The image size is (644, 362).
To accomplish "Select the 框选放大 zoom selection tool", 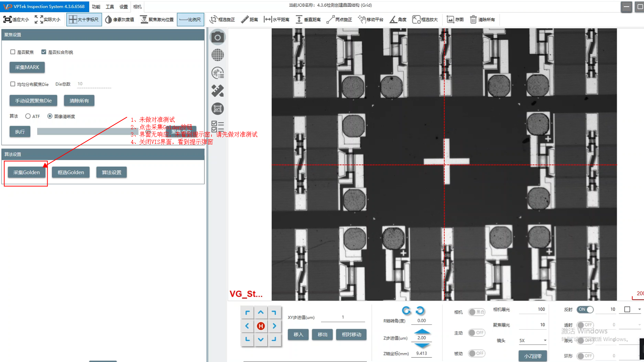I will click(425, 20).
